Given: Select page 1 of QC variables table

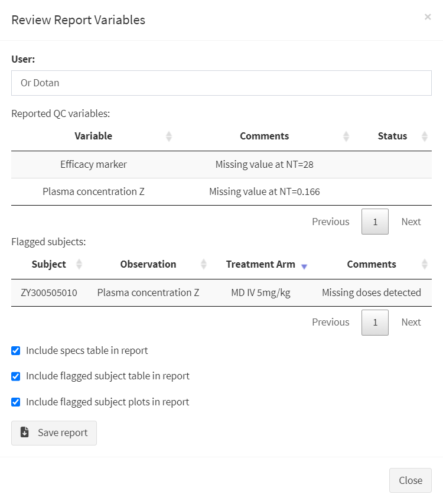Looking at the screenshot, I should [375, 222].
